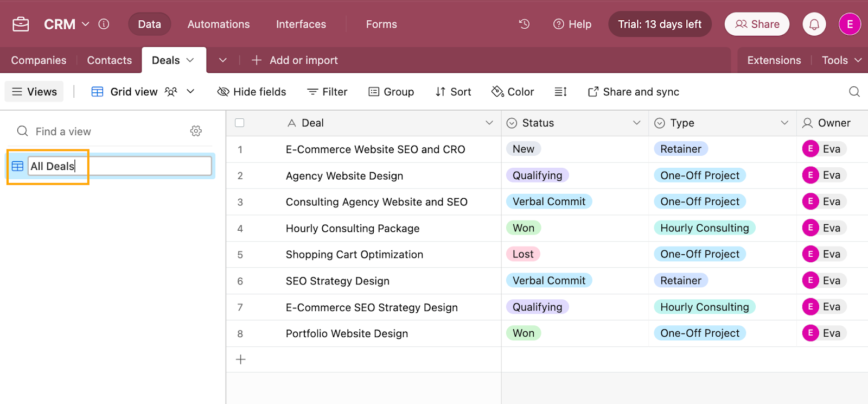Switch to the Data tab
The height and width of the screenshot is (404, 868).
pyautogui.click(x=149, y=24)
